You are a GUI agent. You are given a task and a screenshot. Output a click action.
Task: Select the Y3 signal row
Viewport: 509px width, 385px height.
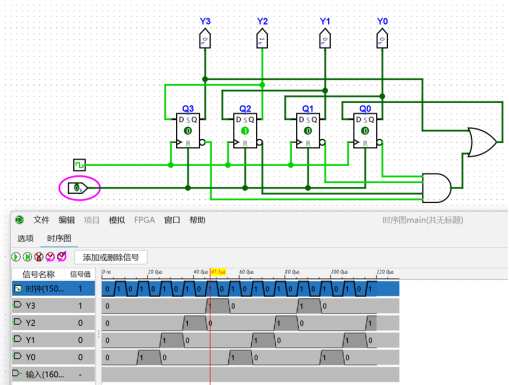pos(53,306)
